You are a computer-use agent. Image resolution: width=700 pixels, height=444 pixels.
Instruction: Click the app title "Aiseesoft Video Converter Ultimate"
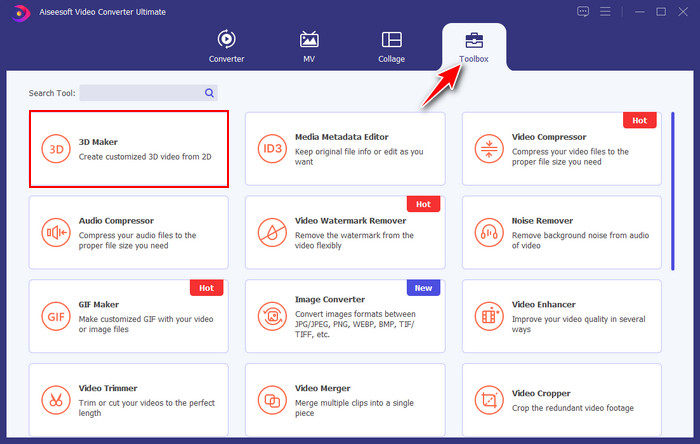(102, 12)
